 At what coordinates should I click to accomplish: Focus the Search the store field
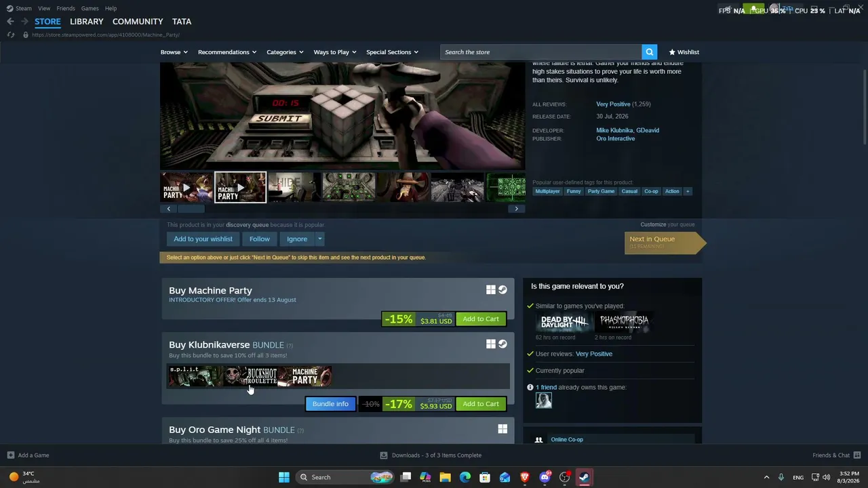point(540,52)
